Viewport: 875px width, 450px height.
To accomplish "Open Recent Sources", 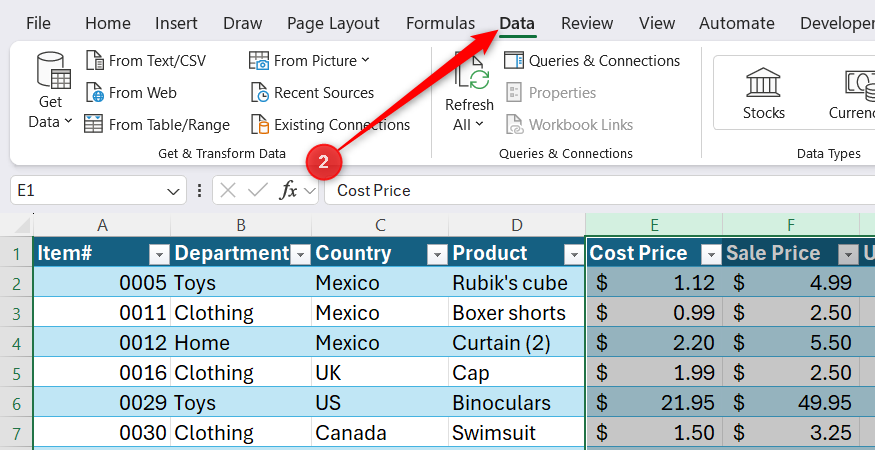I will tap(312, 93).
